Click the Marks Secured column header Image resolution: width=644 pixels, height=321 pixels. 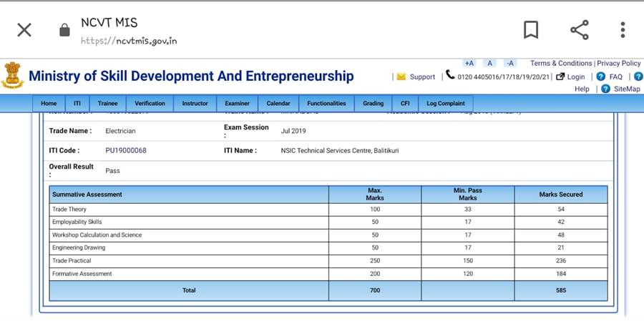561,194
